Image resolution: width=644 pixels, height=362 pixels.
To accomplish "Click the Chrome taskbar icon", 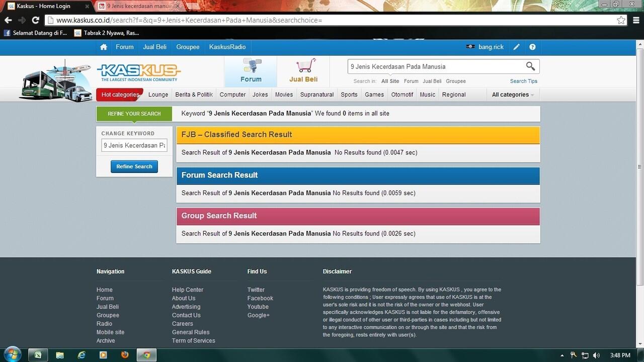I will [x=147, y=355].
